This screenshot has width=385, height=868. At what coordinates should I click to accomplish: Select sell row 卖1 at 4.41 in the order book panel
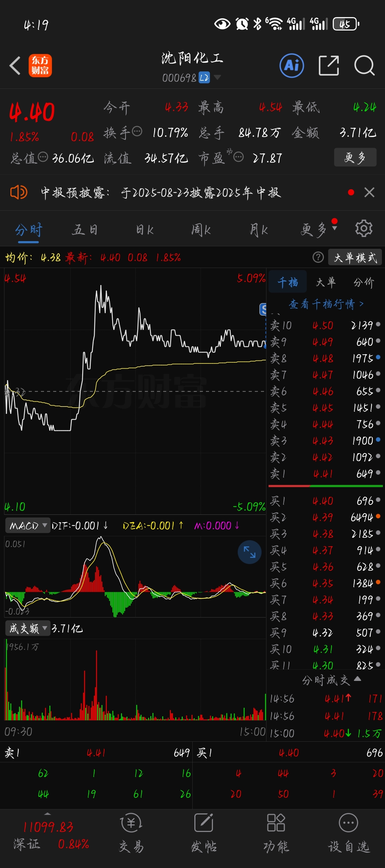point(325,474)
